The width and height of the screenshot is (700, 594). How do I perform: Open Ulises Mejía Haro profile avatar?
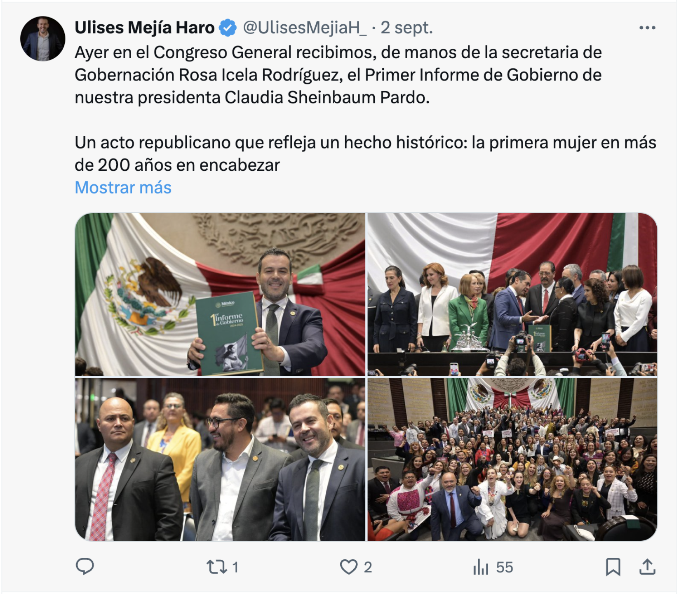[x=43, y=39]
